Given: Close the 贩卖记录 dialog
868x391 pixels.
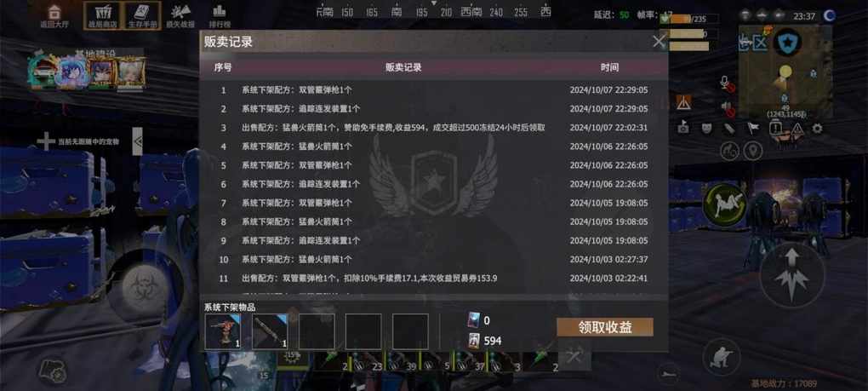Looking at the screenshot, I should tap(659, 42).
